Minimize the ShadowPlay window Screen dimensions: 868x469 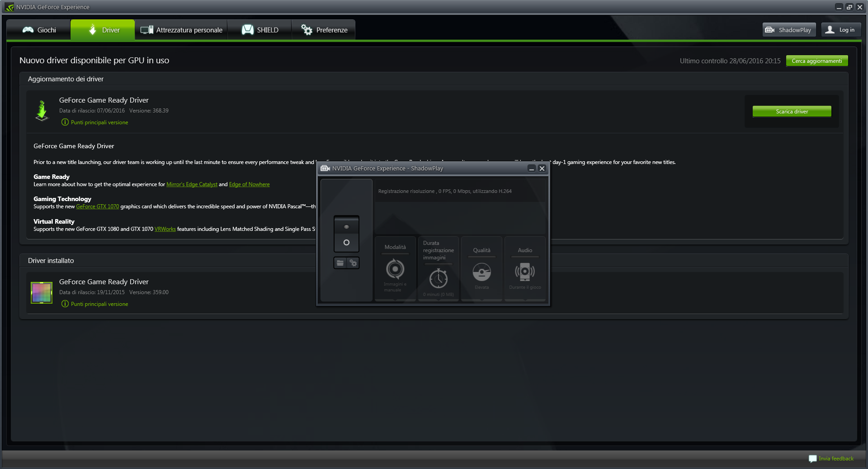click(x=532, y=169)
